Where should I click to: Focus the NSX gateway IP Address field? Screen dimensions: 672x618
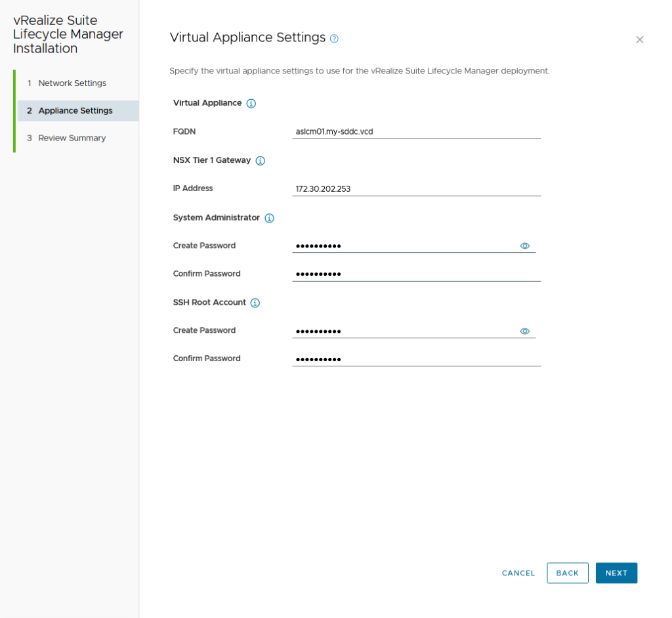tap(416, 188)
